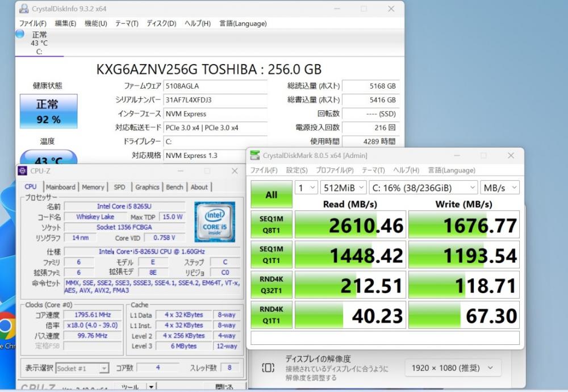Open the C: 16% drive selection dropdown
Viewport: 568px width, 392px height.
[x=424, y=187]
